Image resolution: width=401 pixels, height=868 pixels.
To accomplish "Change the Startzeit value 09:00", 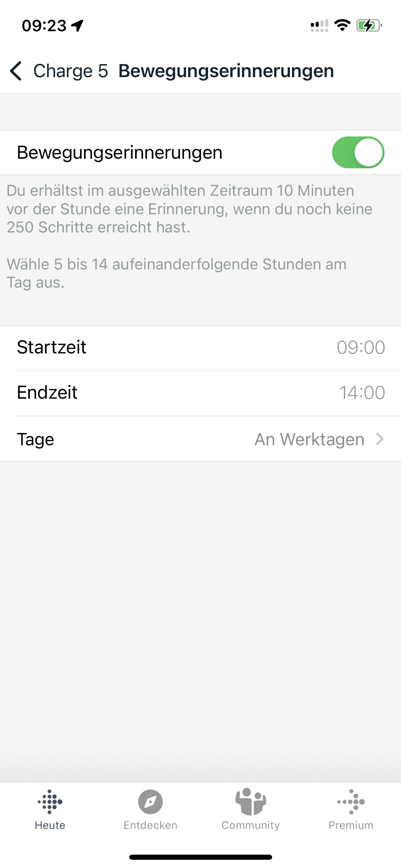I will tap(361, 348).
